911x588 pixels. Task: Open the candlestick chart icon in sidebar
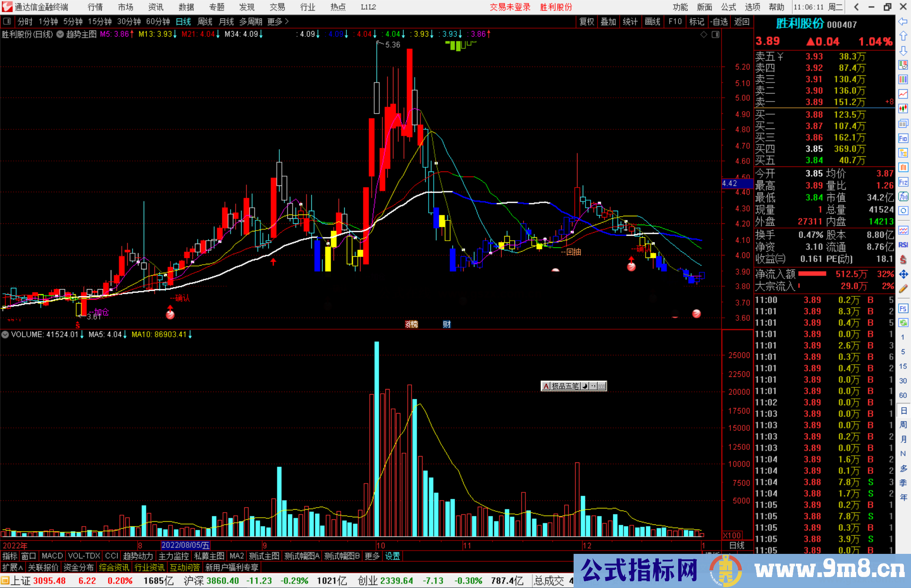903,108
